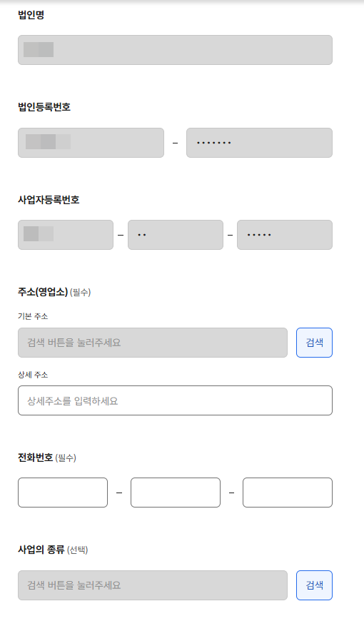Open business type 검색 button
Image resolution: width=364 pixels, height=626 pixels.
pyautogui.click(x=314, y=585)
